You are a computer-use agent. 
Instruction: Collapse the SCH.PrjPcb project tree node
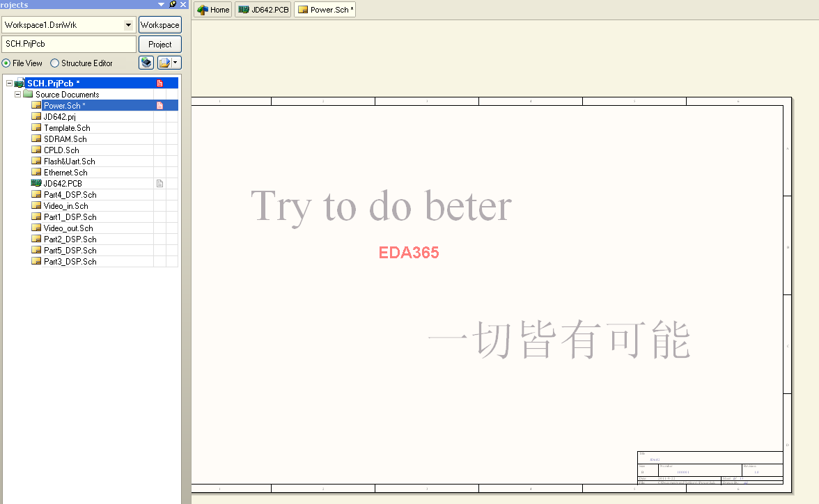(9, 83)
